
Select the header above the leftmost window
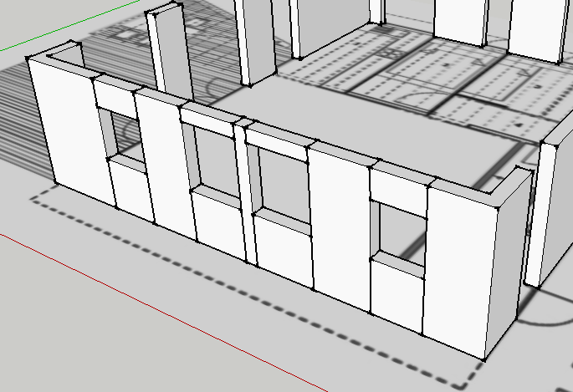point(114,94)
